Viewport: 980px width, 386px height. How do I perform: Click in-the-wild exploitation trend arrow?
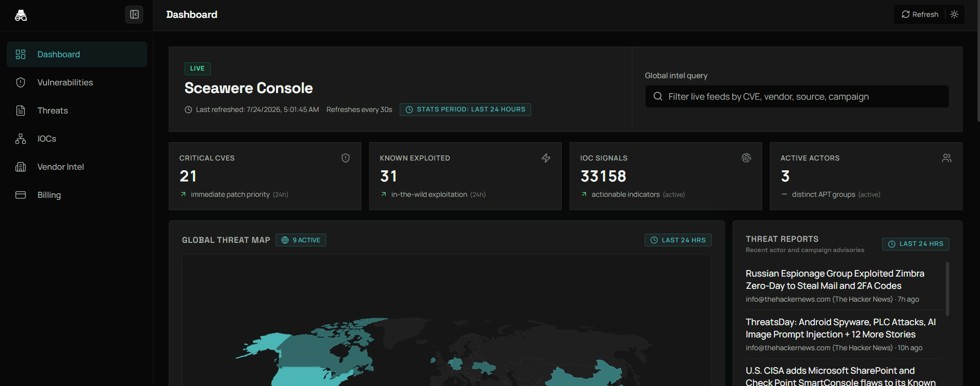coord(383,194)
